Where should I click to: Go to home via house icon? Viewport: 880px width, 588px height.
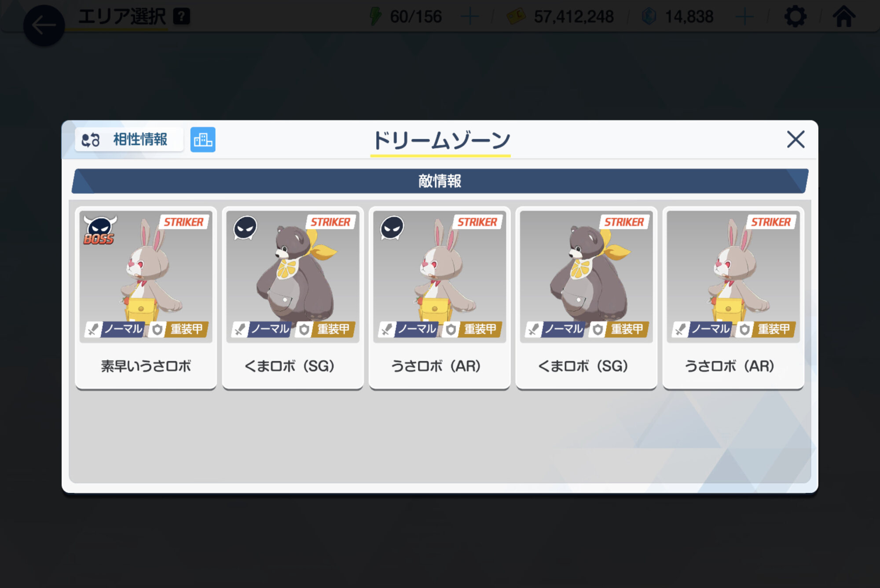(x=844, y=16)
